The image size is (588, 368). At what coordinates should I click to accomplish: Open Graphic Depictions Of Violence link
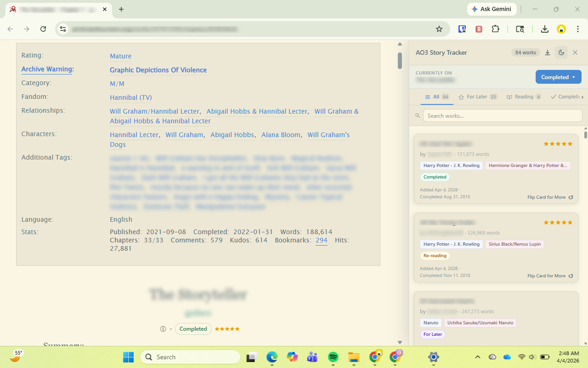tap(158, 70)
